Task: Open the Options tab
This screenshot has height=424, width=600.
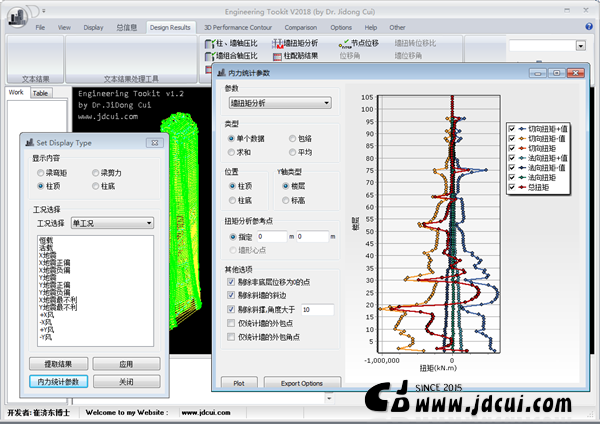Action: click(341, 28)
